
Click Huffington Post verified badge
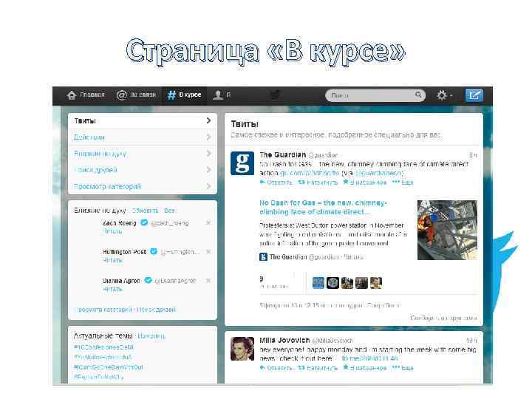[x=154, y=251]
